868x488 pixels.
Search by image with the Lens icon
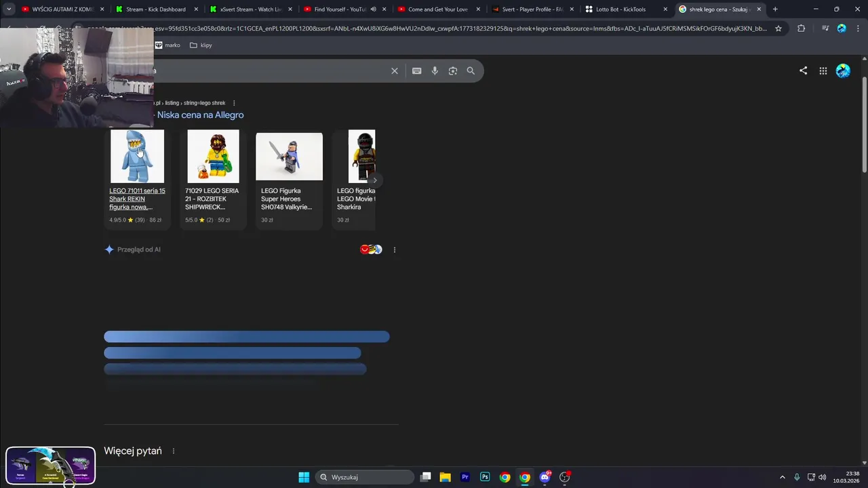click(452, 70)
